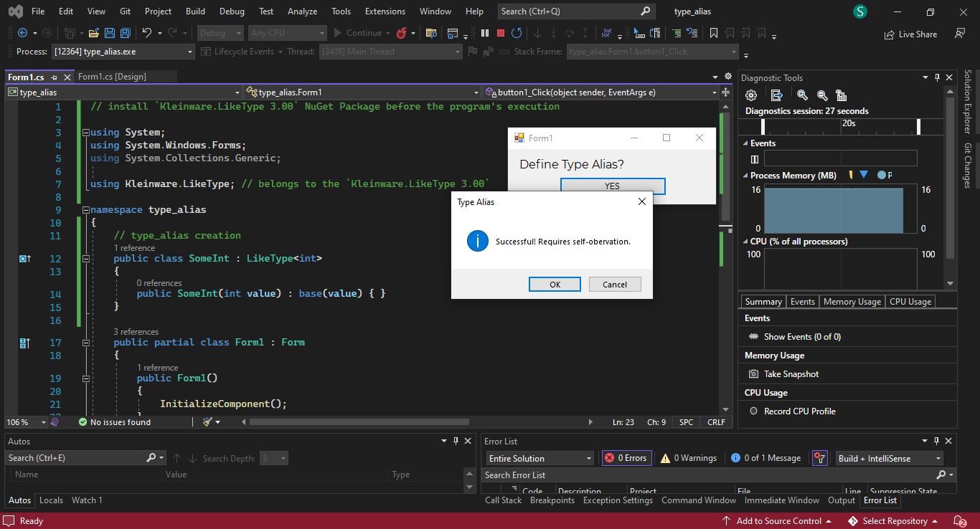980x529 pixels.
Task: Click Take Snapshot camera icon
Action: 753,374
